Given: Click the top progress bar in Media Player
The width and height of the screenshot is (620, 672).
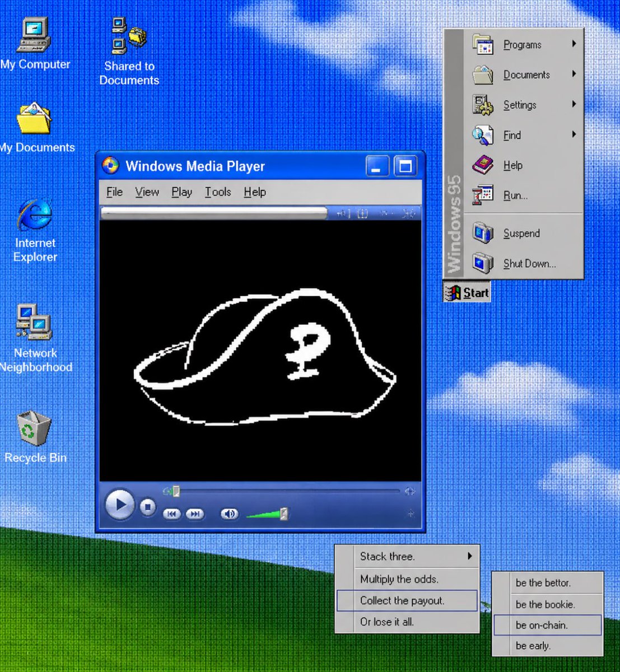Looking at the screenshot, I should (x=214, y=213).
